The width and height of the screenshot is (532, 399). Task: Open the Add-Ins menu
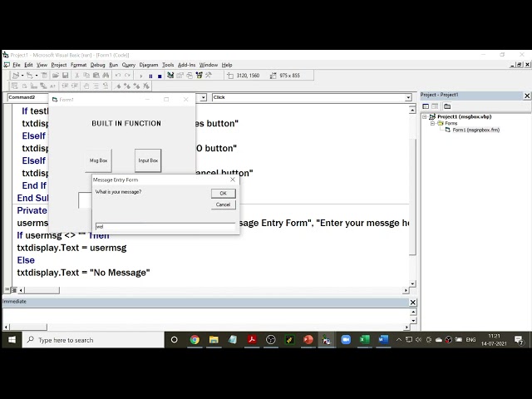tap(186, 65)
